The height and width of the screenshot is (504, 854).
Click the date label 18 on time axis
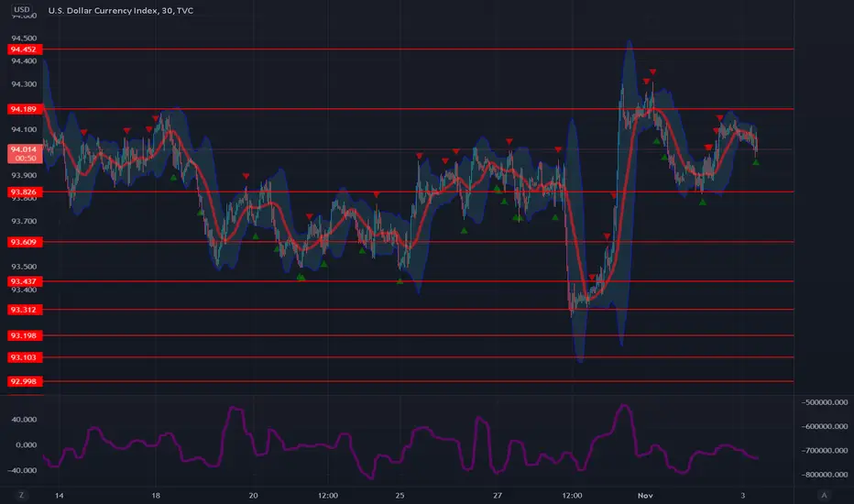[156, 495]
